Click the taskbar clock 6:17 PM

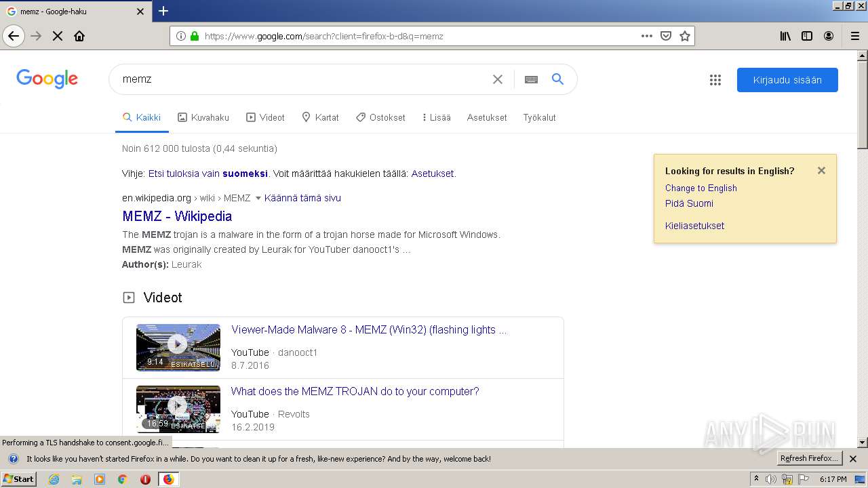coord(833,479)
